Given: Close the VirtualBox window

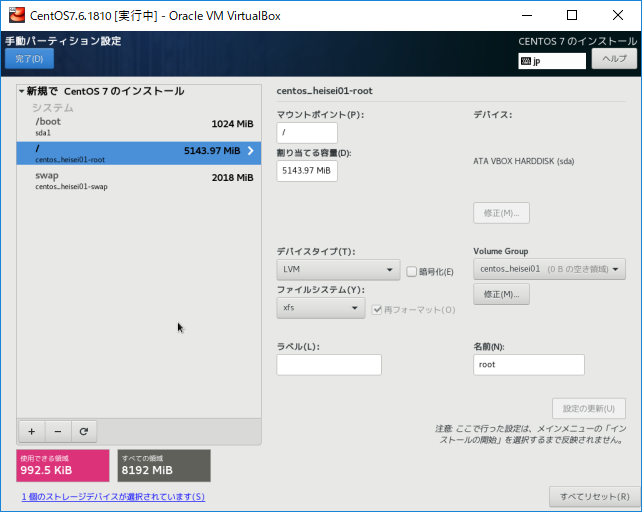Looking at the screenshot, I should click(618, 16).
